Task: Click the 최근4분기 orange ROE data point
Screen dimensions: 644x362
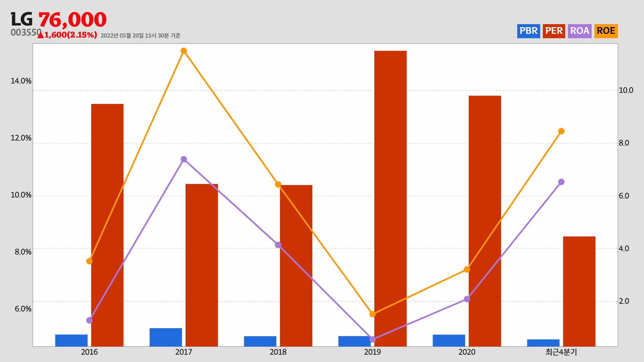Action: pyautogui.click(x=561, y=131)
